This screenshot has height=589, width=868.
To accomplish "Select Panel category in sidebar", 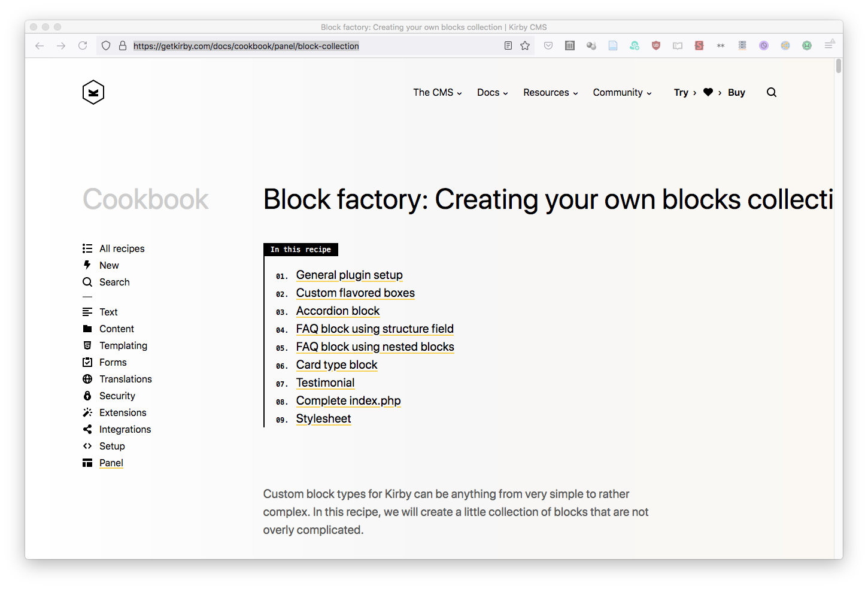I will coord(103,463).
